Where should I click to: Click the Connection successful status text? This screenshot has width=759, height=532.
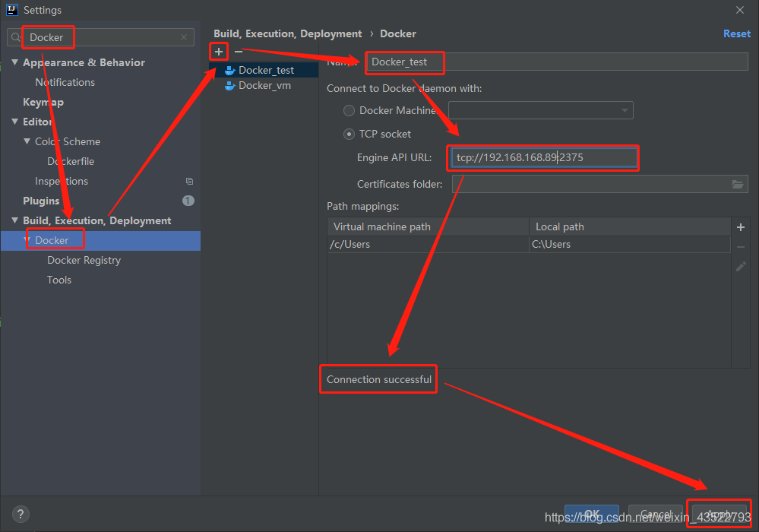[x=379, y=379]
